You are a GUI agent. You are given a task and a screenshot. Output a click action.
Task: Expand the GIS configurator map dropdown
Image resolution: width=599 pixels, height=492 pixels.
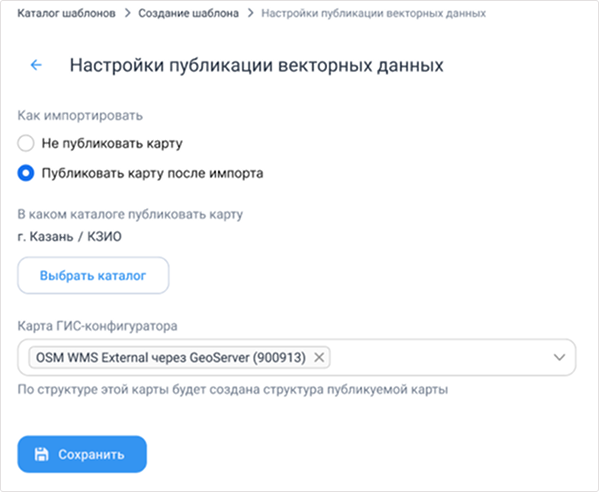click(x=559, y=358)
